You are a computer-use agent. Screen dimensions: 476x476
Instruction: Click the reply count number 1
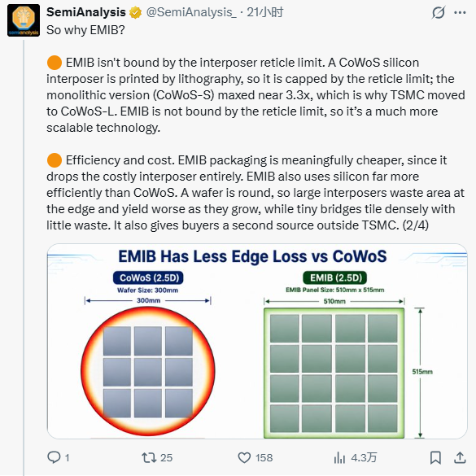point(67,458)
